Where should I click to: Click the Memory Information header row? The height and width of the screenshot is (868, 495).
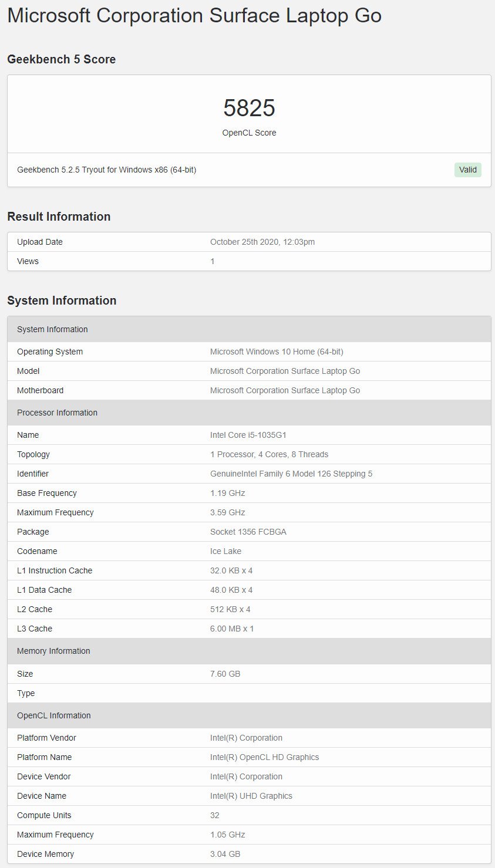coord(249,651)
